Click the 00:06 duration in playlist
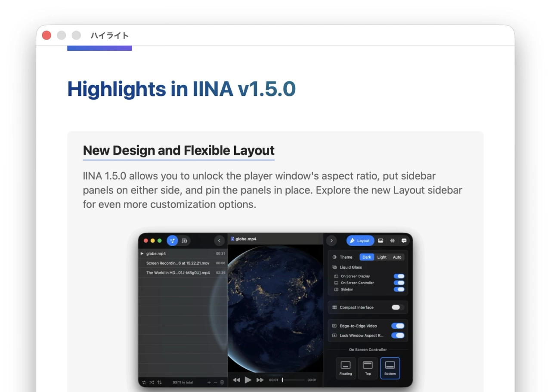This screenshot has width=551, height=392. pyautogui.click(x=220, y=263)
